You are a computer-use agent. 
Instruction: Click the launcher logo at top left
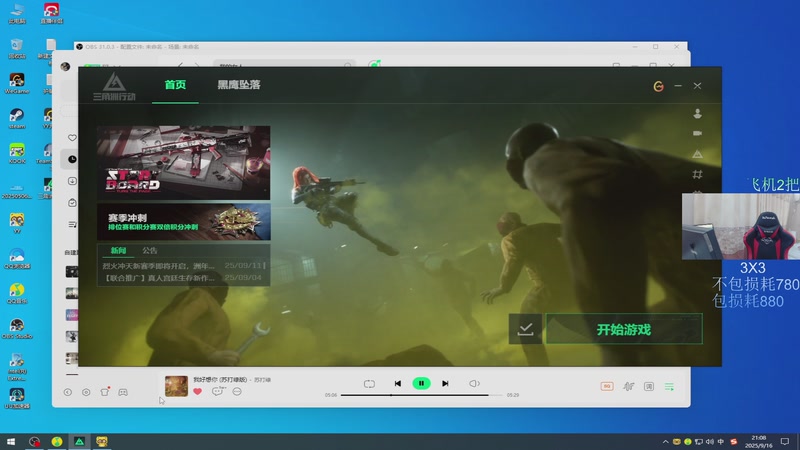pos(114,86)
